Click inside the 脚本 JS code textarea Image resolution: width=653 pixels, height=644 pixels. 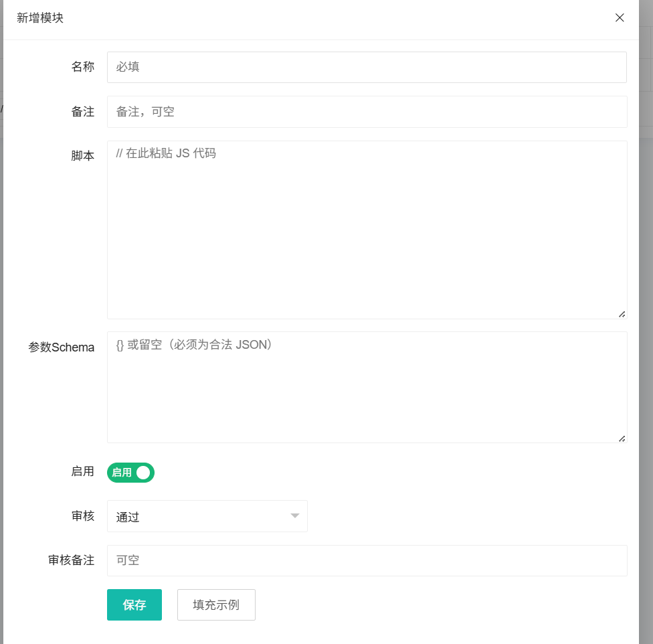[367, 228]
